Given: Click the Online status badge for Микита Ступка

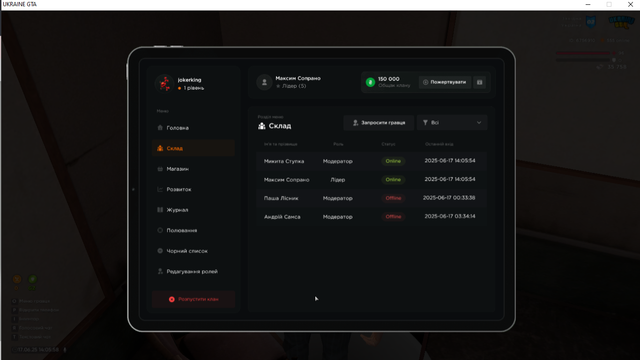Looking at the screenshot, I should point(393,161).
